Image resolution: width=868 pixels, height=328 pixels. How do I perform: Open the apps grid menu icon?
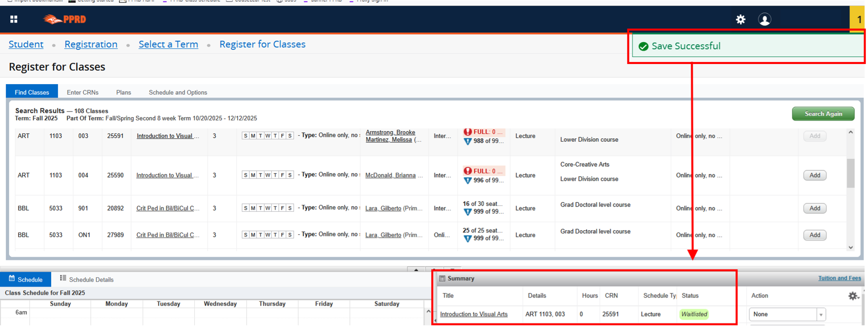coord(14,19)
